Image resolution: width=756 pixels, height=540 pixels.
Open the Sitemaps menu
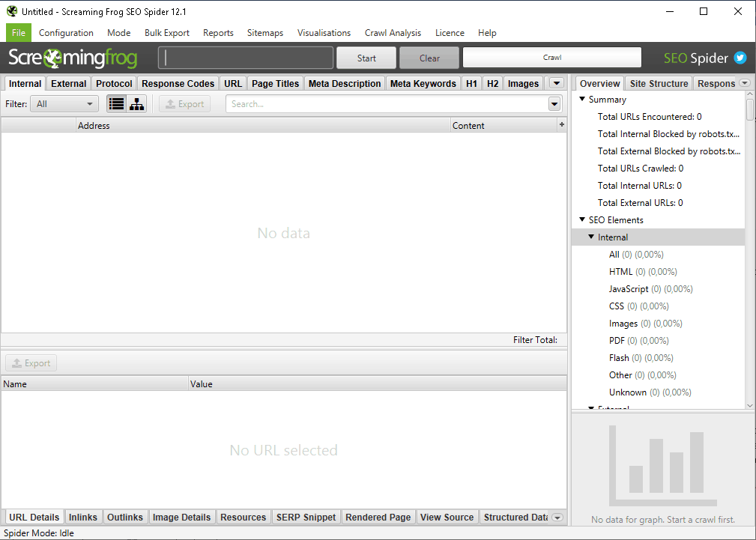coord(265,33)
